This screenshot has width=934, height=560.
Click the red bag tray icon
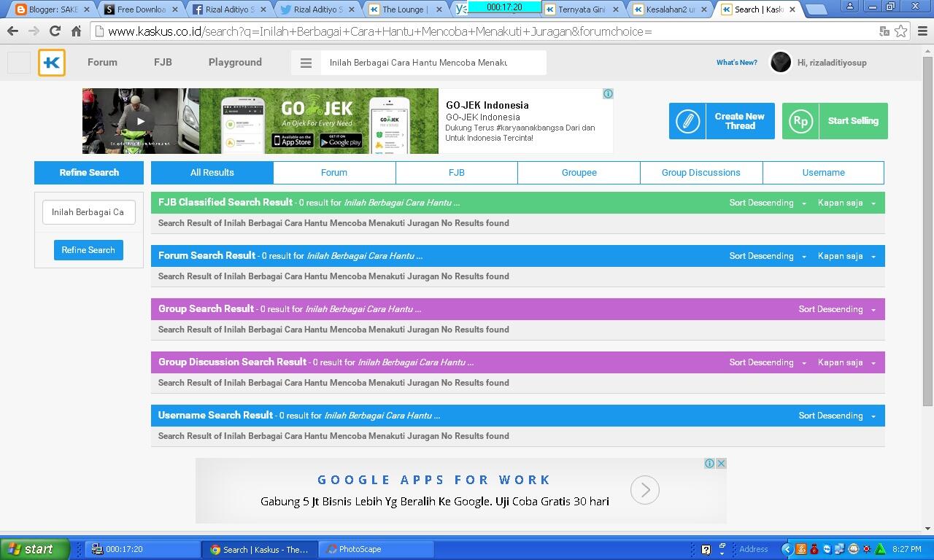pos(814,549)
